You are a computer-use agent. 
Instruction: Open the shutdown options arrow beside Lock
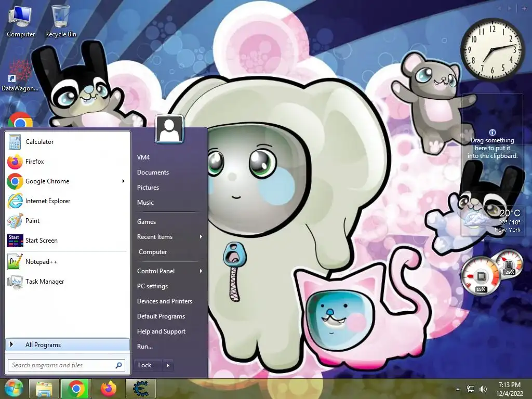(x=168, y=365)
